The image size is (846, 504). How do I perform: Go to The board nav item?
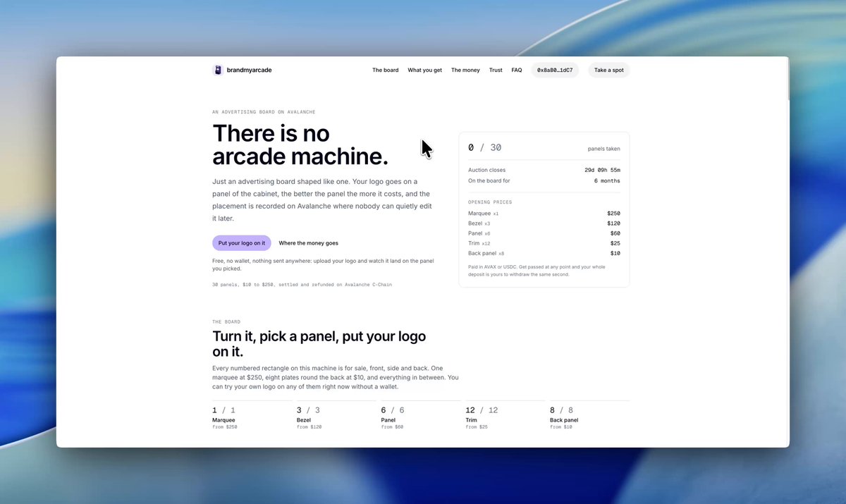pos(386,70)
